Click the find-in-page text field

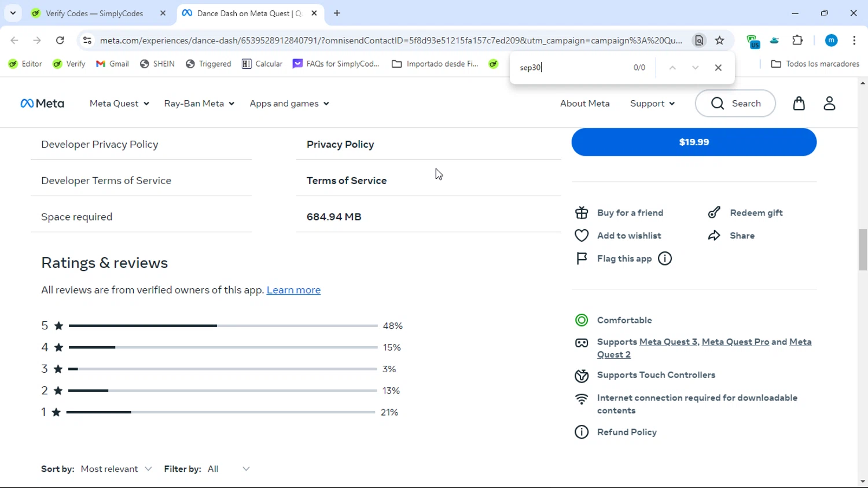point(573,68)
